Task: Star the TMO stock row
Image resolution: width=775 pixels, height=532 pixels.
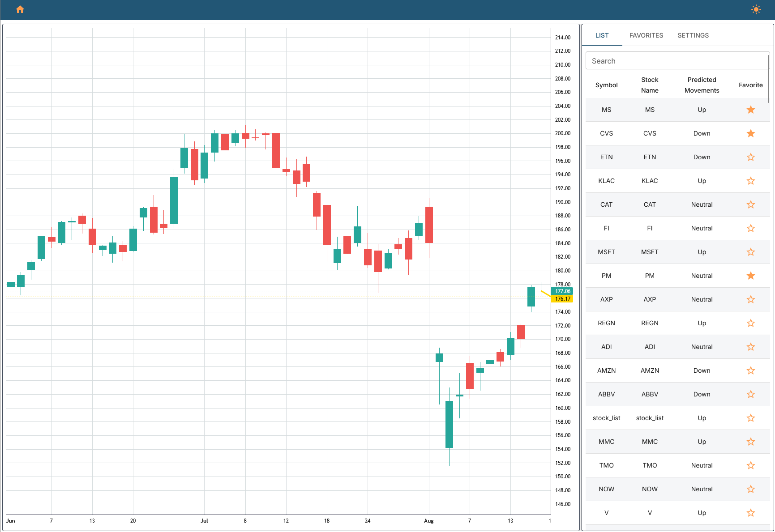Action: click(750, 465)
